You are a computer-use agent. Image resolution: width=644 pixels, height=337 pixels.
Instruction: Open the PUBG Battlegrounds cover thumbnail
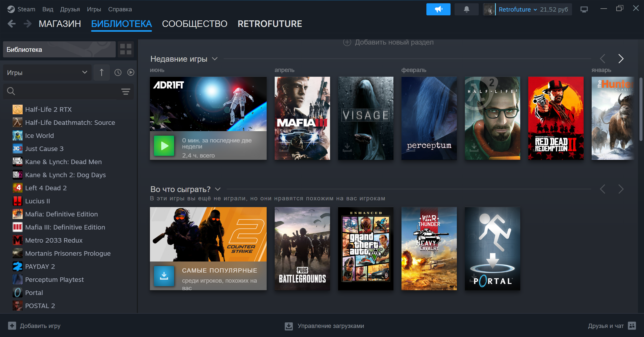302,249
